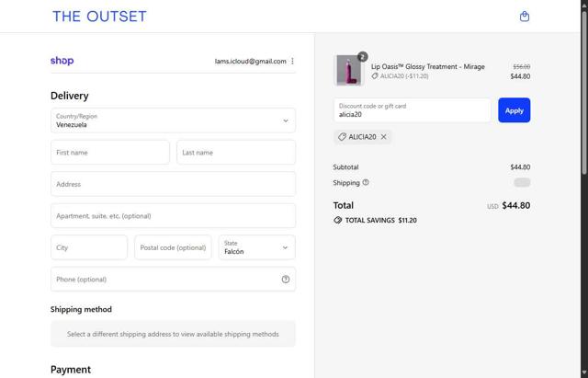Click the Total amount $44.80

coord(516,205)
